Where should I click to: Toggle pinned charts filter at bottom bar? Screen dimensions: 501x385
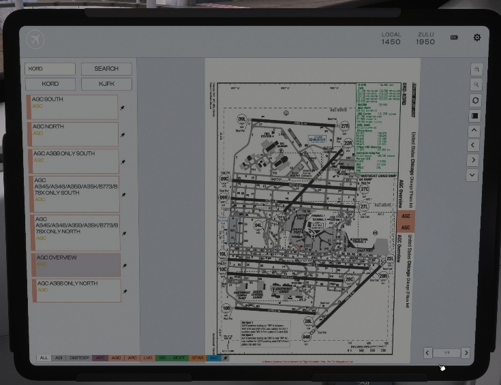225,358
